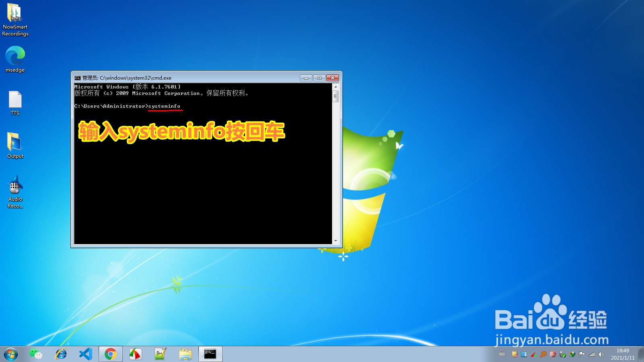This screenshot has width=644, height=362.
Task: Click the yellow shield security tray icon
Action: tap(514, 354)
